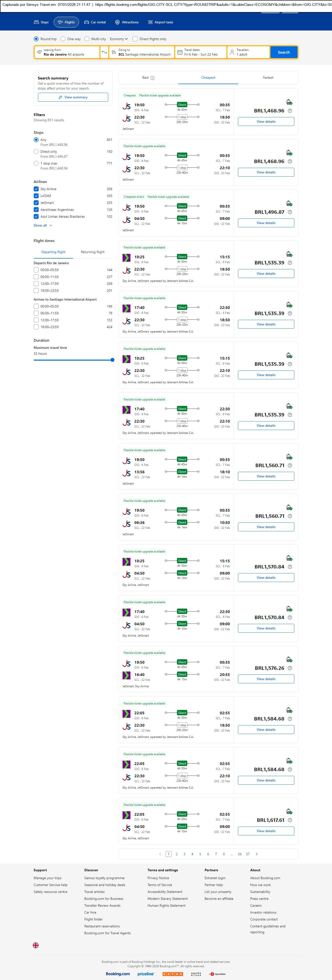
Task: Open the Economy cabin class dropdown
Action: [119, 39]
